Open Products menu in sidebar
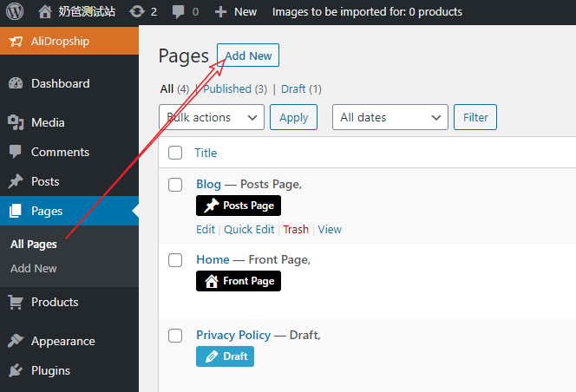The image size is (576, 392). tap(55, 302)
